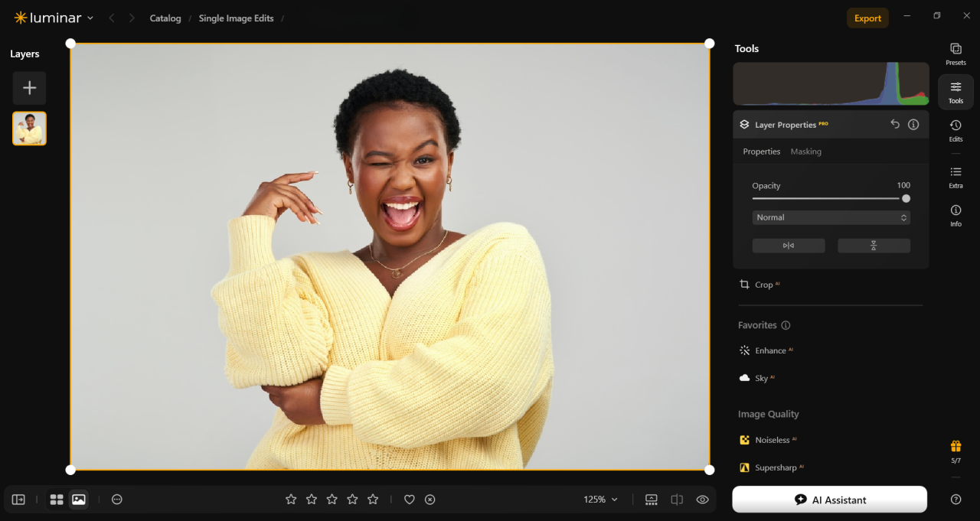The image size is (980, 521).
Task: Mark image as favorite with heart
Action: click(410, 500)
